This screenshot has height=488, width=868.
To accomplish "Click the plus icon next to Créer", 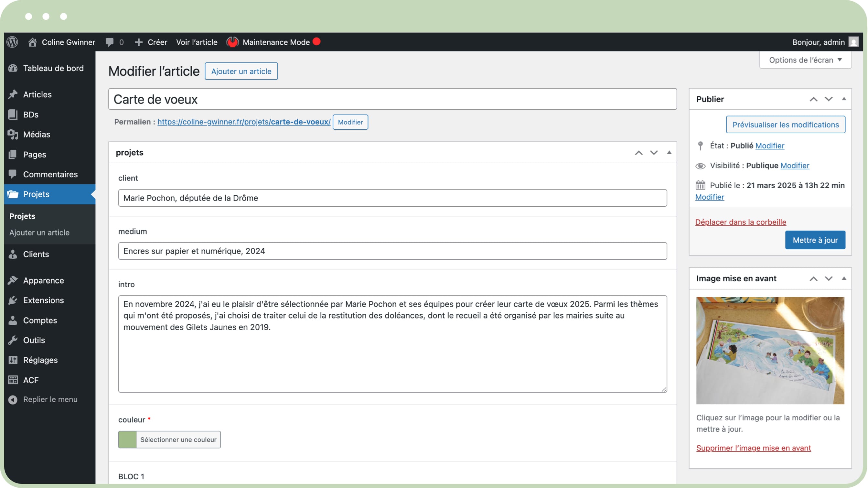I will [x=138, y=42].
